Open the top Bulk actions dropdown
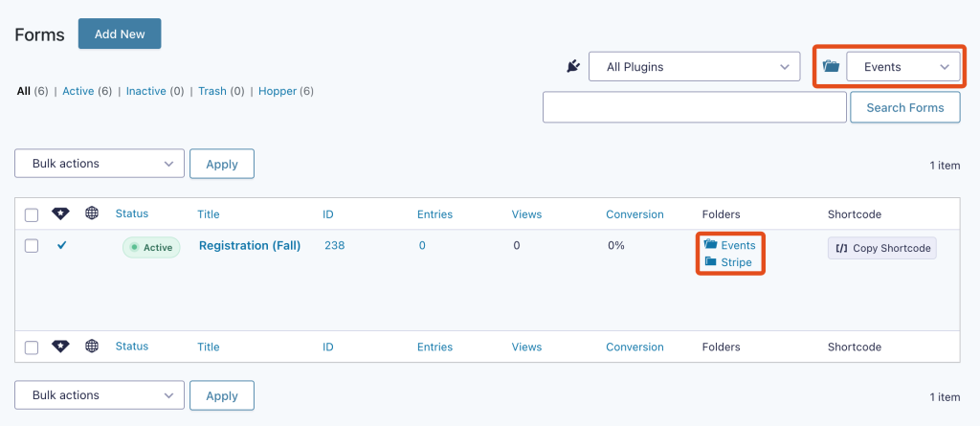980x426 pixels. coord(100,164)
